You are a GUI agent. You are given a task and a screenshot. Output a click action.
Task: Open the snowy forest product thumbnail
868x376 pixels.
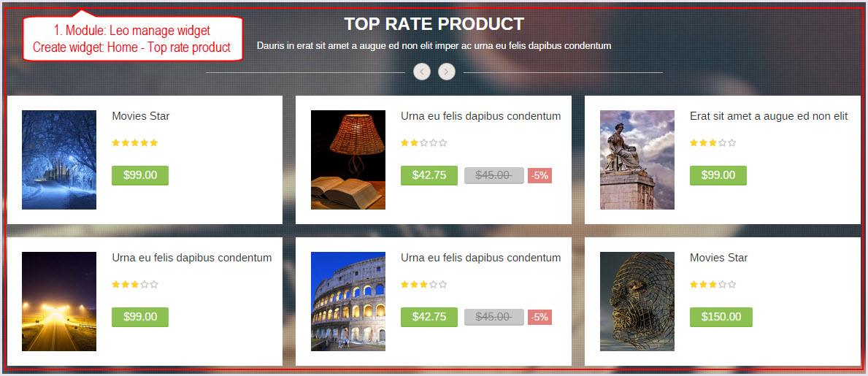pyautogui.click(x=59, y=159)
